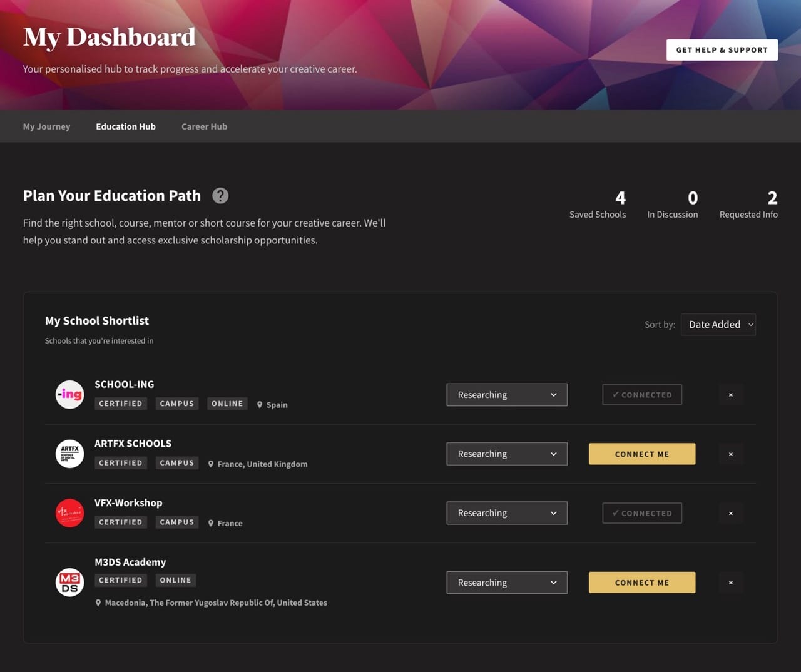Open the M3DS Academy status dropdown
This screenshot has width=801, height=672.
[507, 583]
